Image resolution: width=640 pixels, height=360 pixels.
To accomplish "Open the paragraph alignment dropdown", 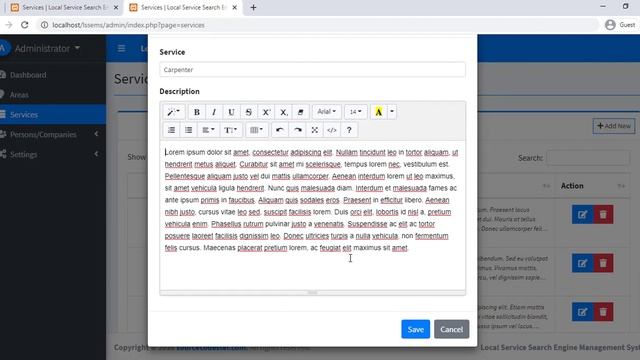I will coord(209,130).
